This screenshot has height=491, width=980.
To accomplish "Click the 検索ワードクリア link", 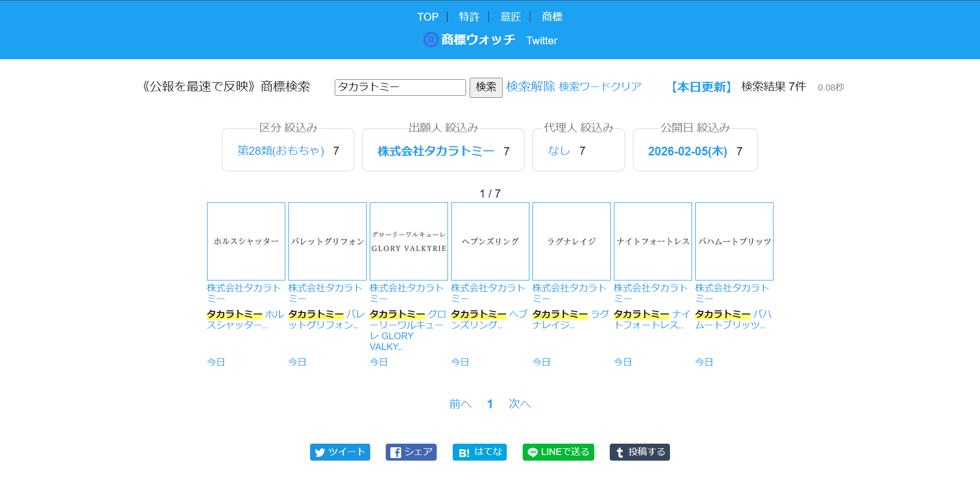I will 600,86.
